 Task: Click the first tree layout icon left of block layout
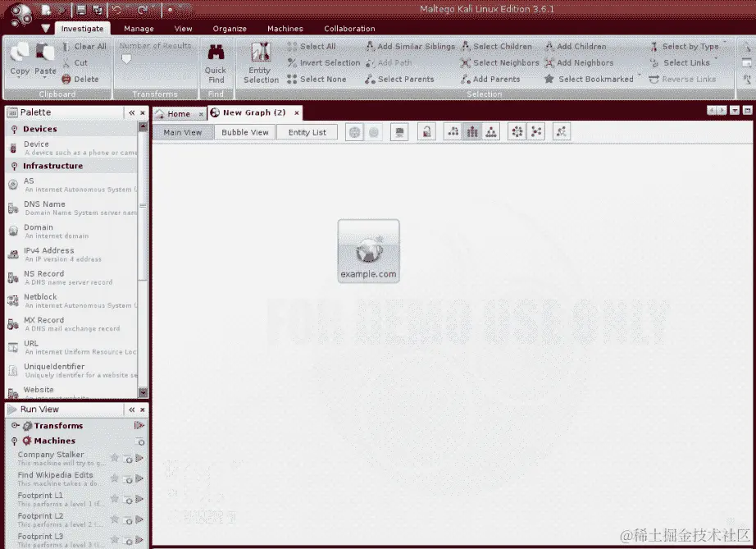(x=453, y=131)
